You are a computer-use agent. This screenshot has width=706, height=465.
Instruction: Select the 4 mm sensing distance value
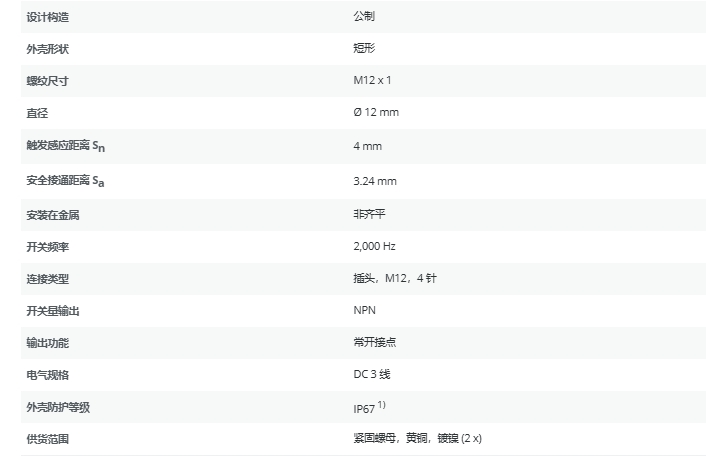[367, 146]
